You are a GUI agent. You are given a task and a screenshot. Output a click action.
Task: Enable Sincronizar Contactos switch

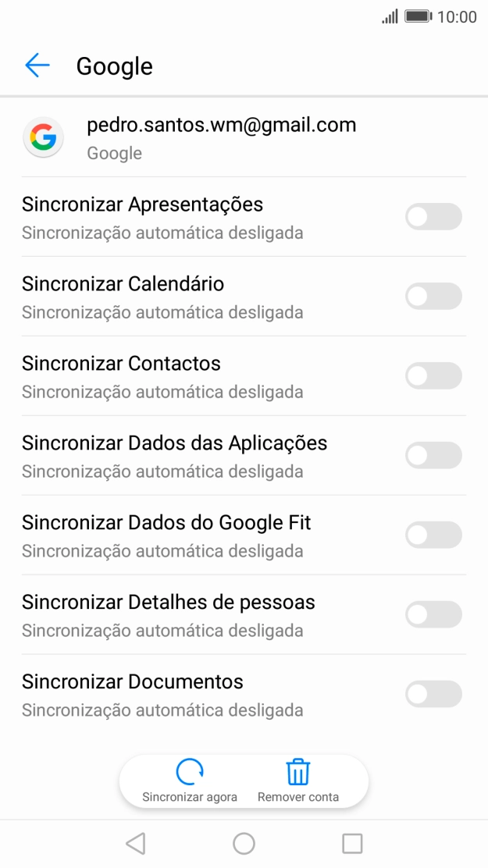click(433, 375)
